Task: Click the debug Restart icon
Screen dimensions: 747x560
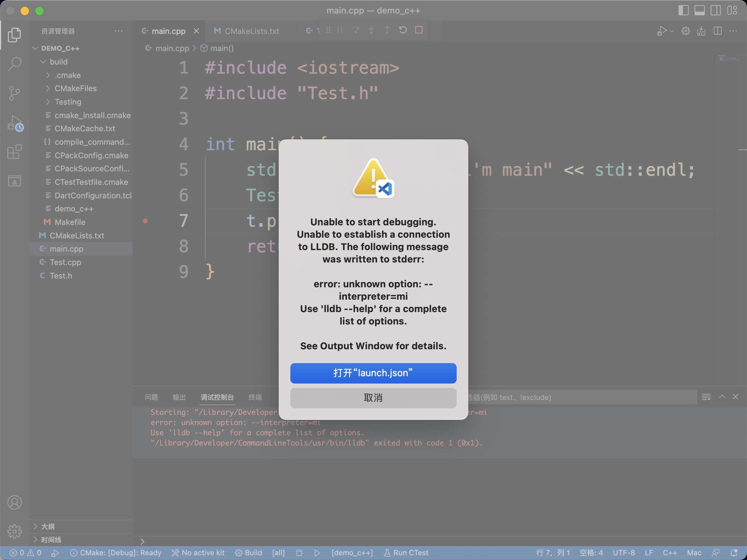Action: click(x=403, y=30)
